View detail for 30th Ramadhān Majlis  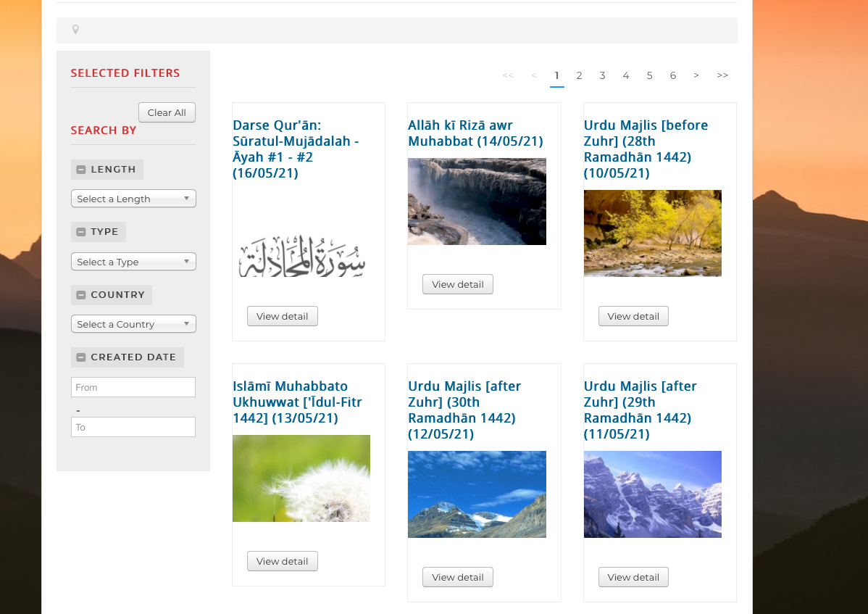[x=458, y=578]
